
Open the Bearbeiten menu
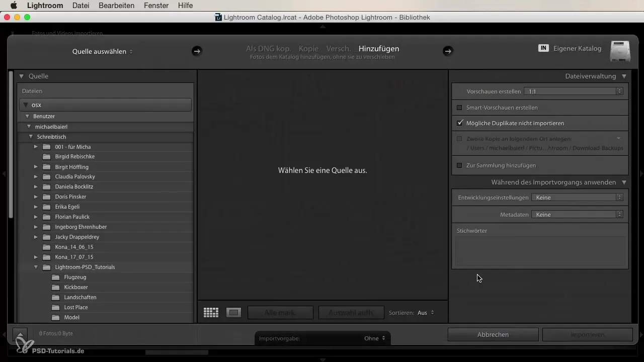pos(117,6)
